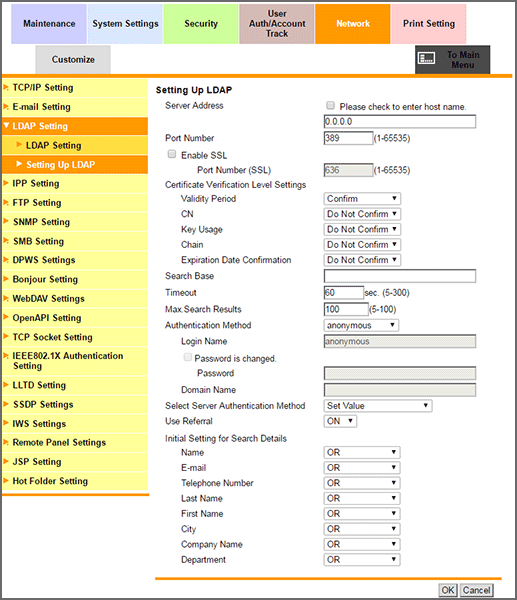Click the down-arrow icon beside LDAP Setting header

pos(6,126)
